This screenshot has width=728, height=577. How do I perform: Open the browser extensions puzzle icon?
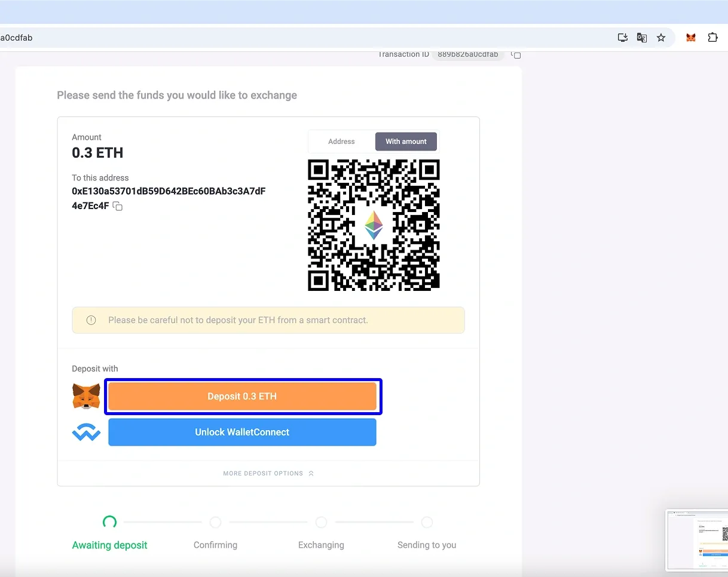[712, 38]
